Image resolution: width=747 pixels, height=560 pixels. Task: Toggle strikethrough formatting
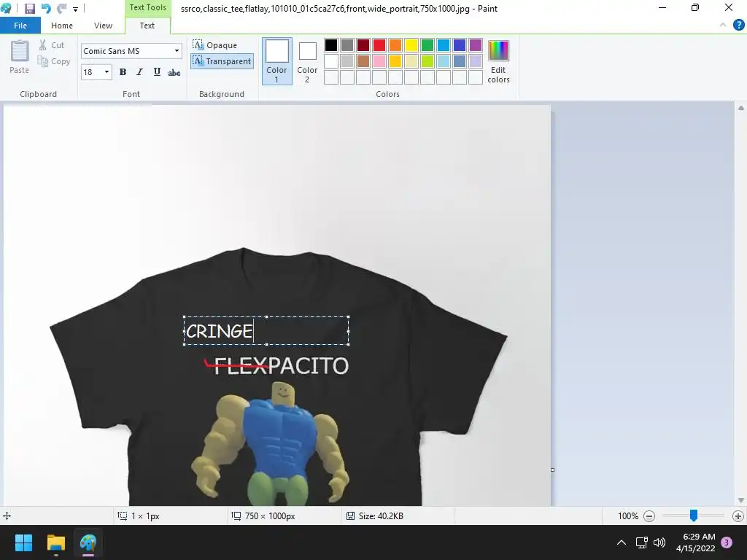(x=174, y=72)
